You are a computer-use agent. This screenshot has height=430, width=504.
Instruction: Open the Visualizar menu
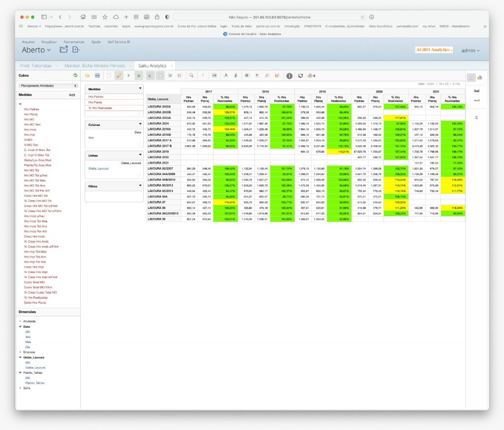49,42
